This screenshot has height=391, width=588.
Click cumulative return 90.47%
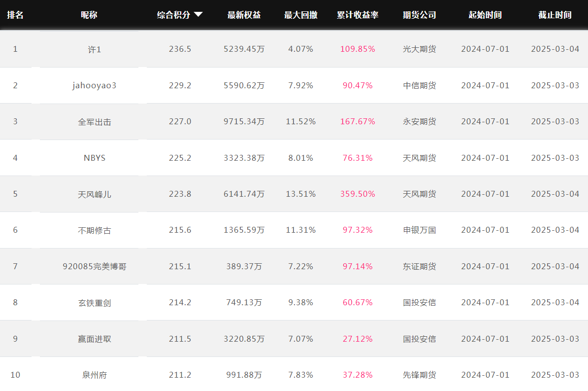tap(358, 86)
